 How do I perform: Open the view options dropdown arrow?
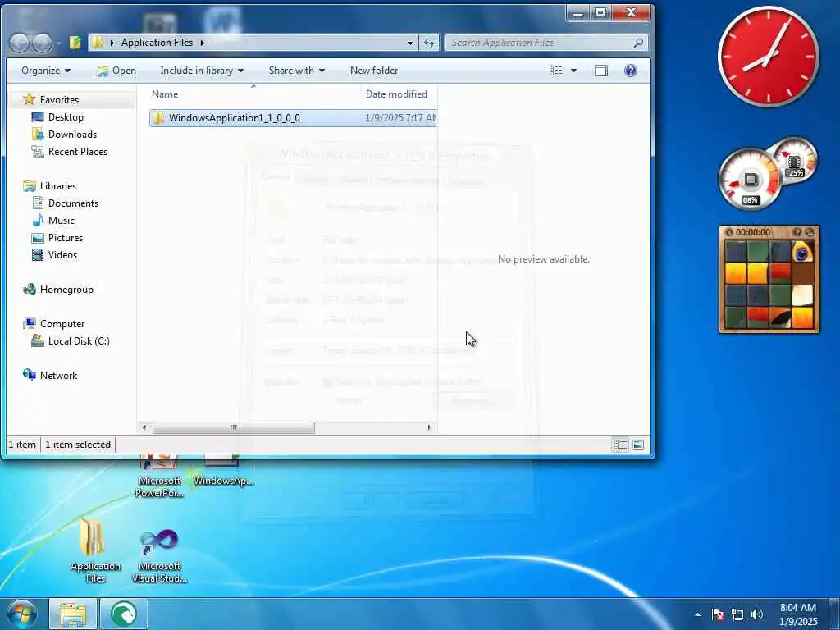[573, 71]
